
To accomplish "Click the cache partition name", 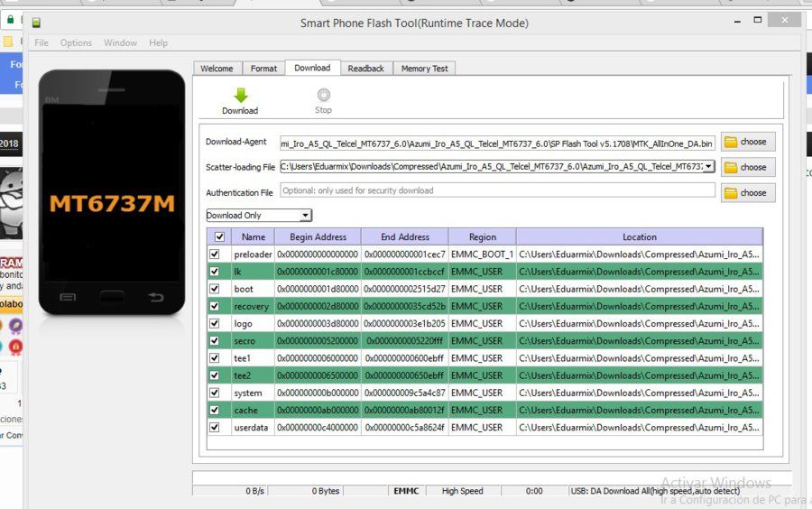I will [x=245, y=410].
